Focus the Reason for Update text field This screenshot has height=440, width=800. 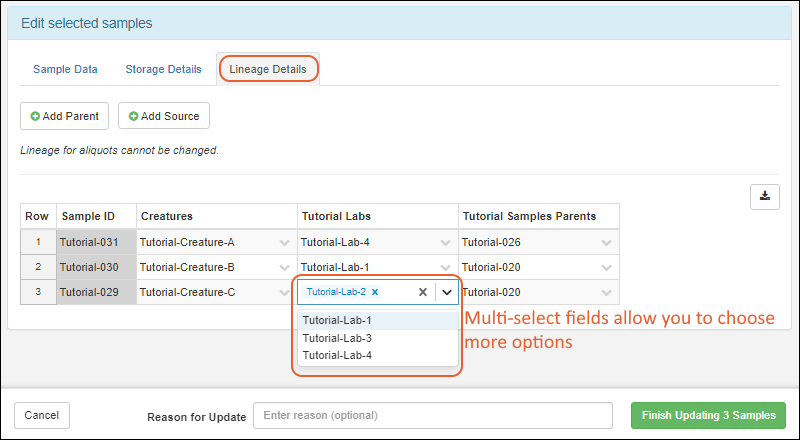432,416
